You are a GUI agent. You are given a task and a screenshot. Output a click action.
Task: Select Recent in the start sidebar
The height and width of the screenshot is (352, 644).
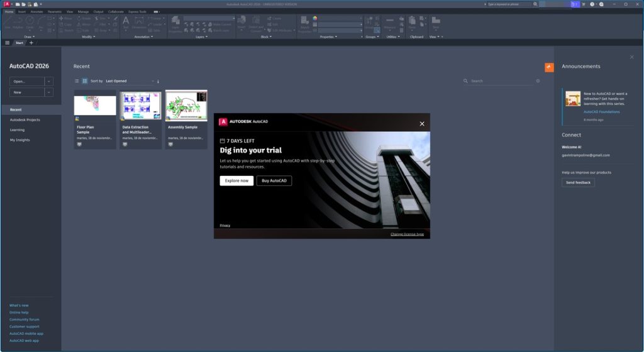[31, 109]
